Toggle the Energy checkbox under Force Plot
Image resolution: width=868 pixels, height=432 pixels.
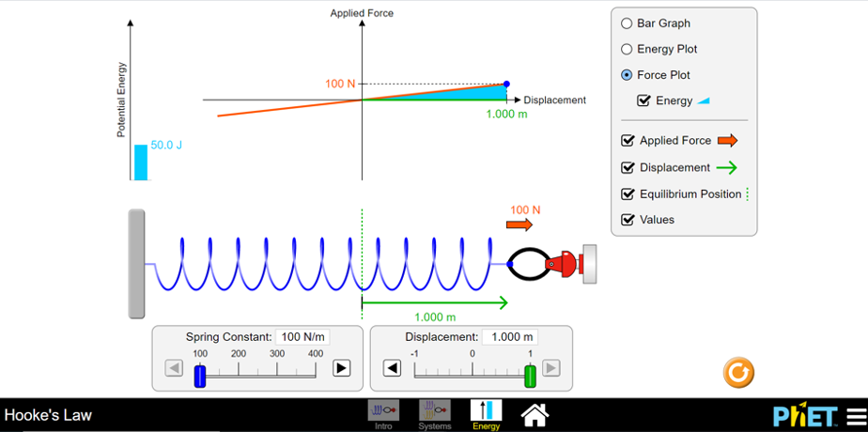pyautogui.click(x=643, y=100)
